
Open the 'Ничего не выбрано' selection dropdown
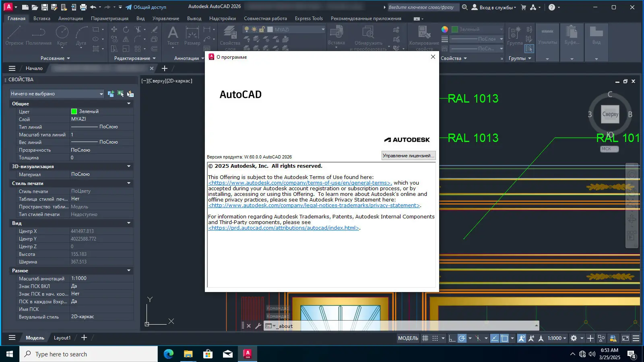tap(57, 94)
